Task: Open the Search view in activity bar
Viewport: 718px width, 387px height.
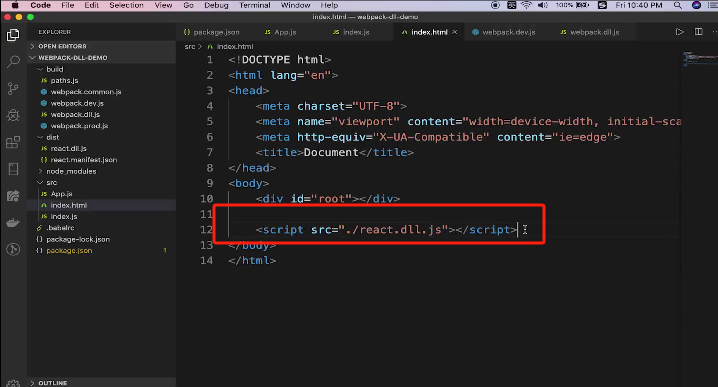Action: (x=13, y=61)
